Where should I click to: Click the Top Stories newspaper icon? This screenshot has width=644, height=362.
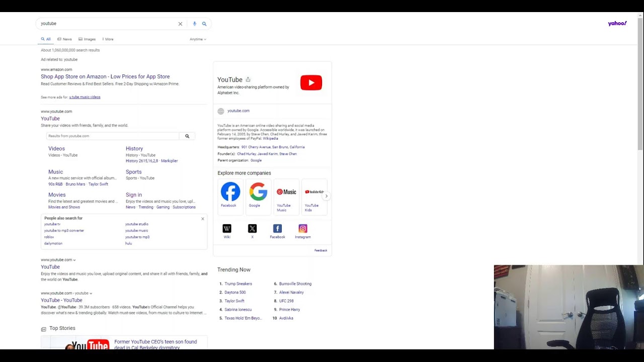click(44, 329)
